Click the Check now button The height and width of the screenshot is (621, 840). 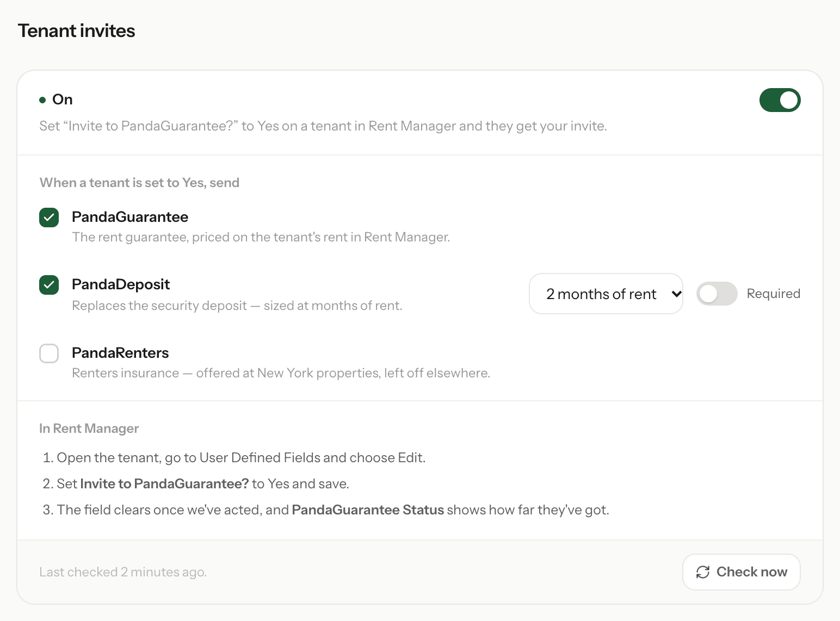tap(742, 572)
